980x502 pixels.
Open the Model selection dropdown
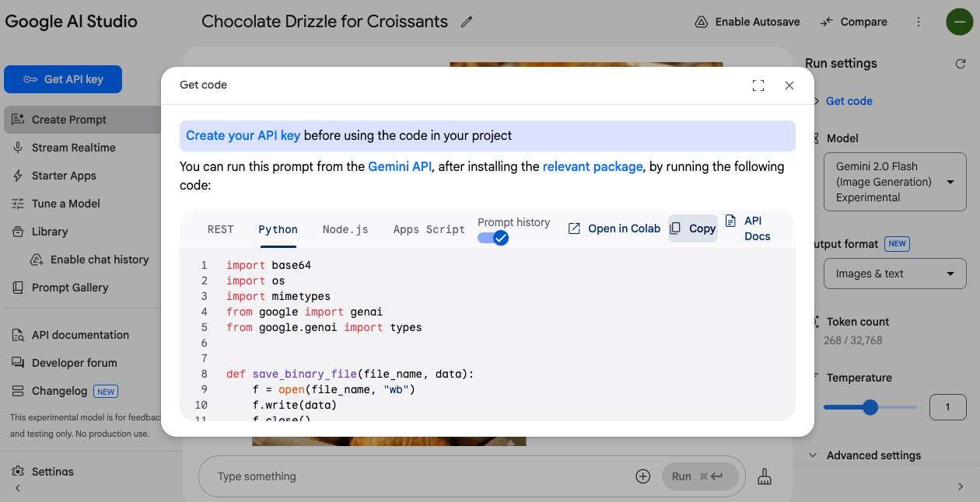pos(894,182)
